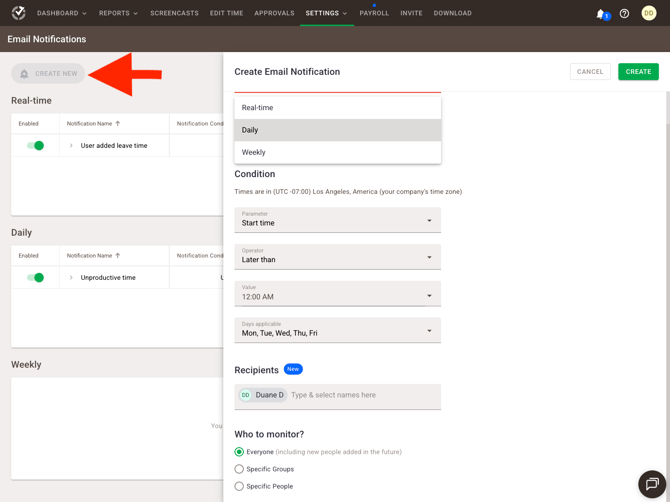Viewport: 670px width, 502px height.
Task: Open the chat support bubble icon
Action: [x=652, y=484]
